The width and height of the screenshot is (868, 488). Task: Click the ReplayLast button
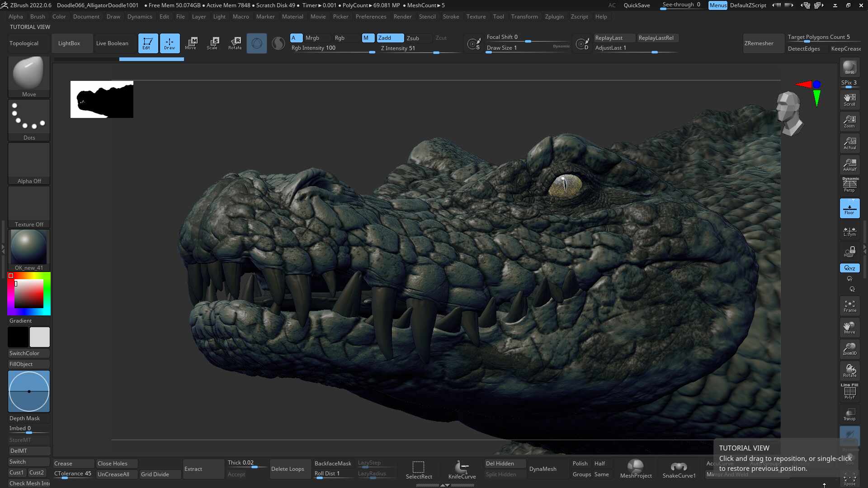614,38
